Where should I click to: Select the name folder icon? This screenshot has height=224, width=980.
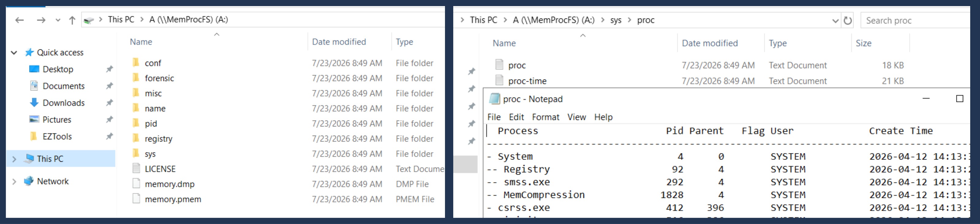point(136,108)
